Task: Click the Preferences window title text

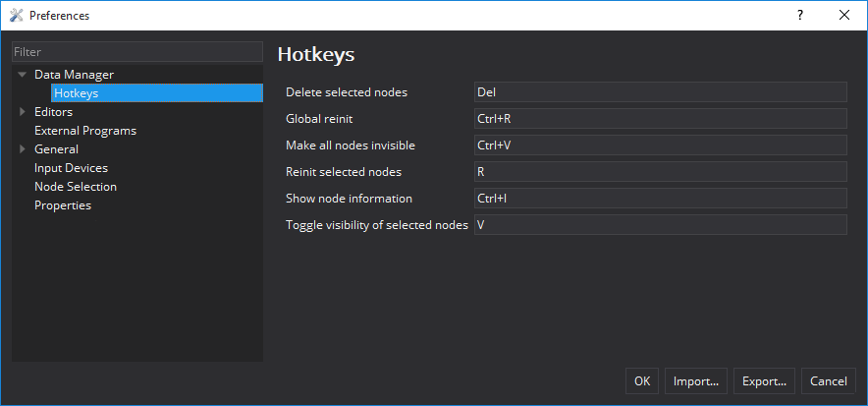Action: [59, 16]
